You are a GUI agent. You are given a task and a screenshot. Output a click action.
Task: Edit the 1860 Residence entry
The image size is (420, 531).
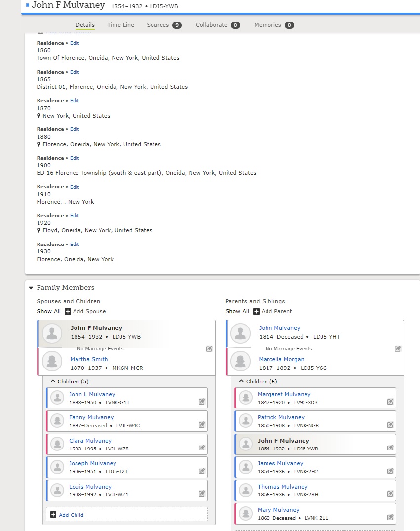pos(75,43)
